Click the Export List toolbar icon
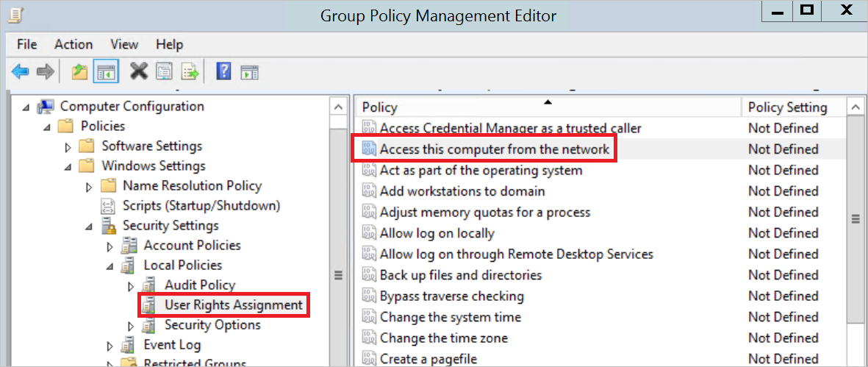The image size is (868, 367). click(x=191, y=71)
